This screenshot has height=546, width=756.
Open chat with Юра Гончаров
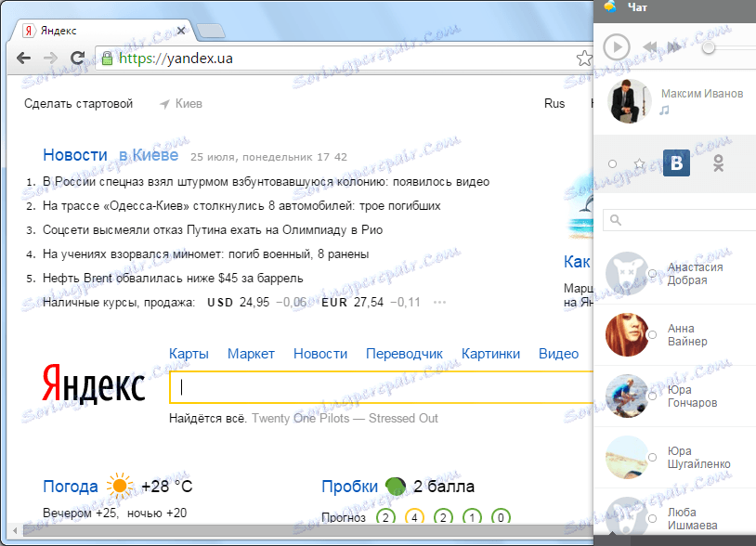tap(674, 396)
